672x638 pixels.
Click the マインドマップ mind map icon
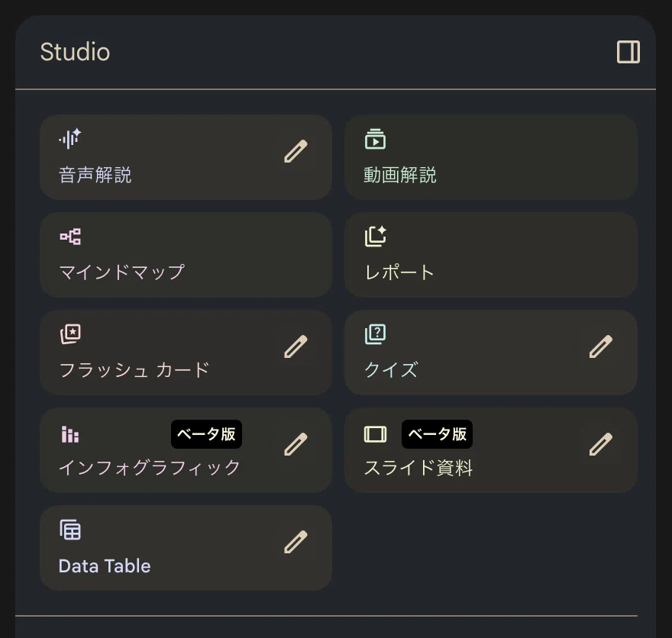point(70,237)
